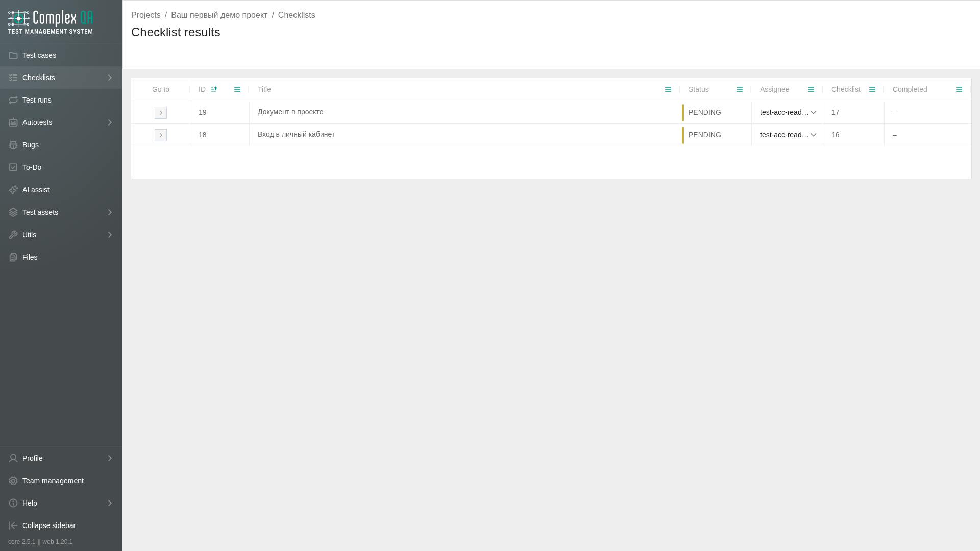Open Bugs section in sidebar

pyautogui.click(x=61, y=145)
